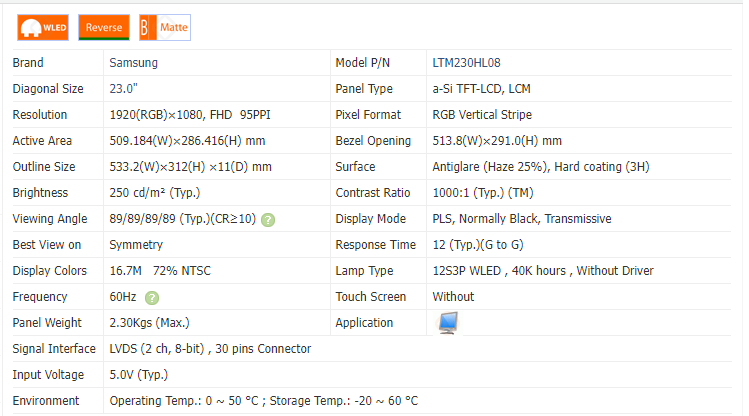The image size is (749, 416).
Task: Click the 509.184(W)×286.416(H) mm active area
Action: [x=187, y=140]
